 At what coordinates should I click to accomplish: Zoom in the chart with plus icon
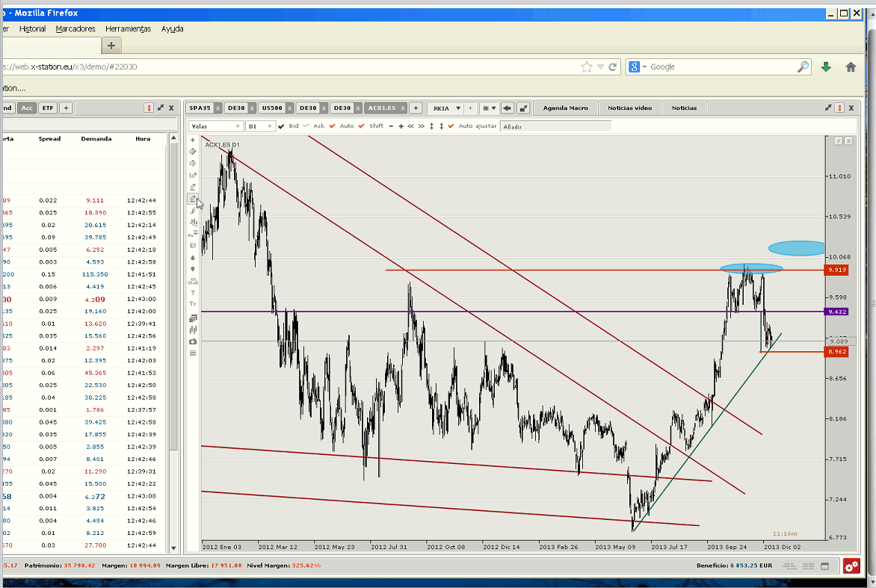point(401,126)
